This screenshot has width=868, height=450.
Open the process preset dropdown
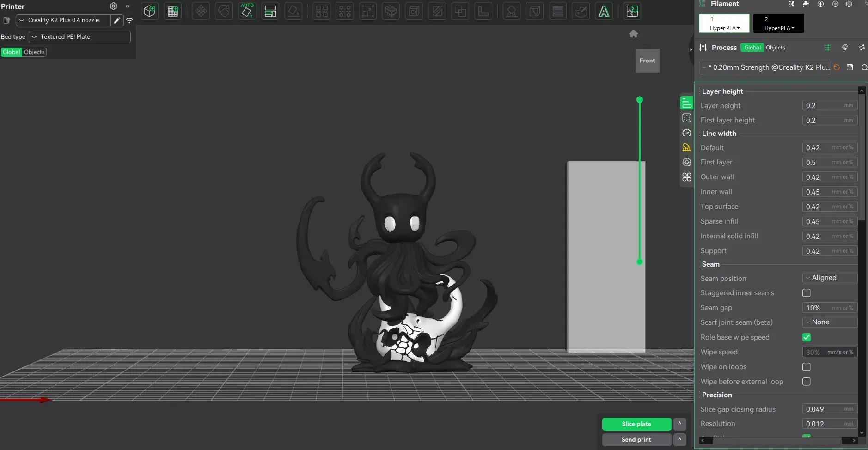(x=765, y=67)
